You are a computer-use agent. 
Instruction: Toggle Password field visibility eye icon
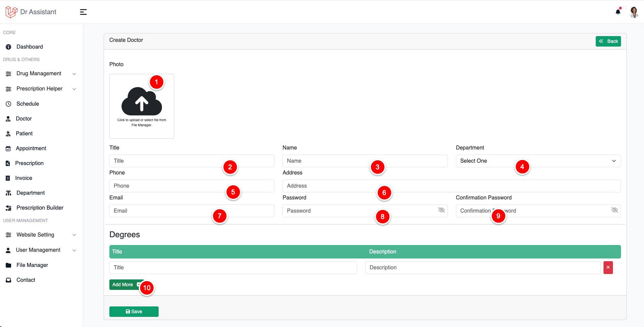pos(441,210)
